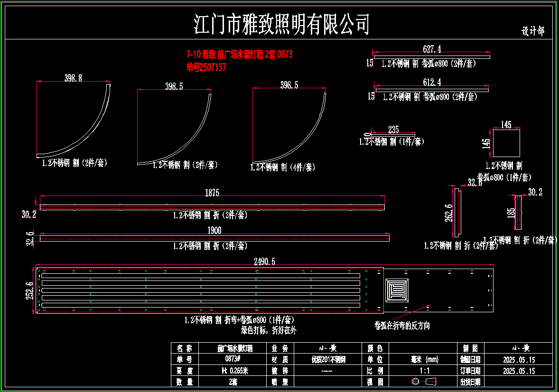
Task: Select the 设计部 label at top right
Action: pyautogui.click(x=533, y=31)
